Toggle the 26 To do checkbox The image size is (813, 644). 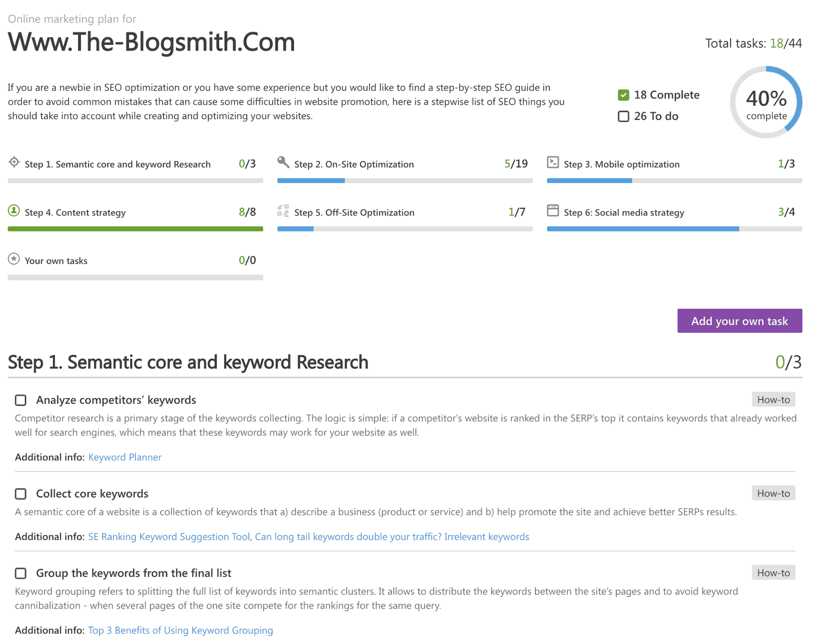coord(623,116)
